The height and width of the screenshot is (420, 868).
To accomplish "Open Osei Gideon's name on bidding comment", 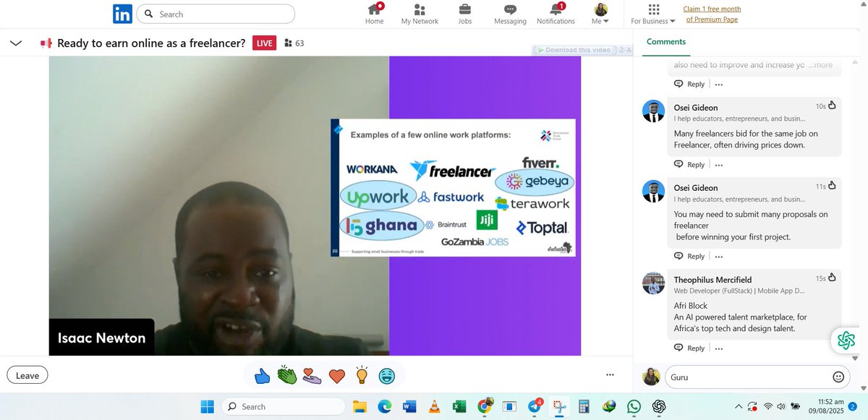I will point(696,108).
